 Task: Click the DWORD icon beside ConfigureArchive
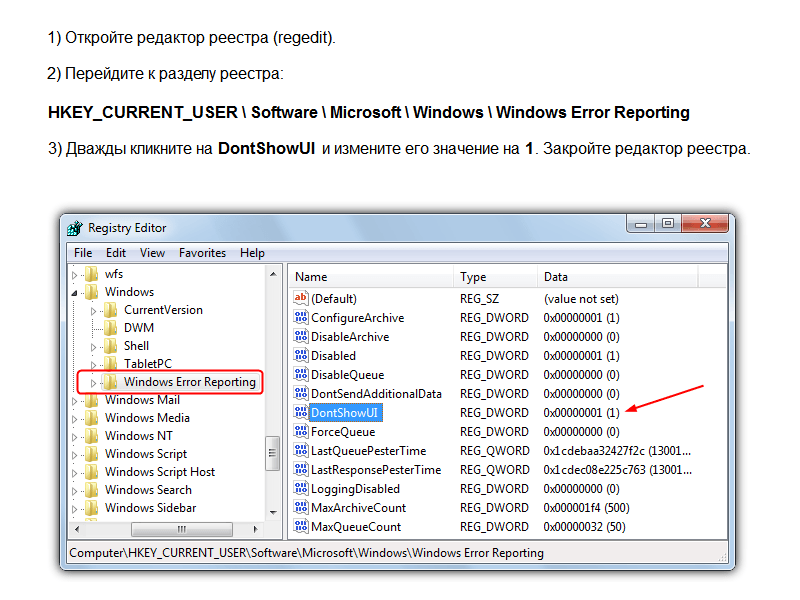pyautogui.click(x=301, y=317)
